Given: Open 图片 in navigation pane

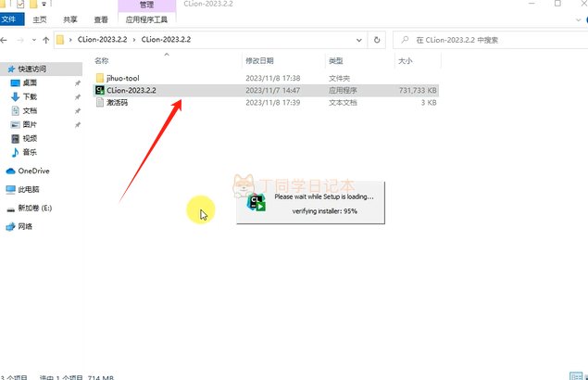Looking at the screenshot, I should [30, 124].
